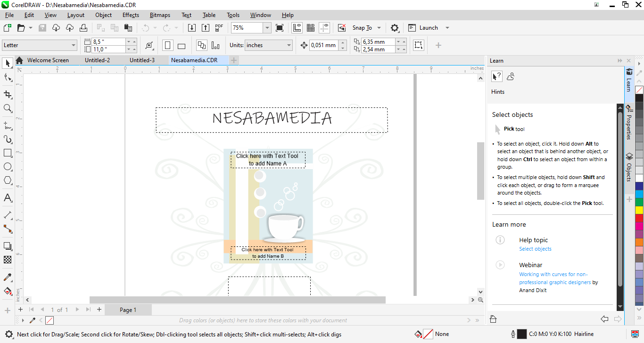Open the zoom level 75% dropdown

[267, 28]
